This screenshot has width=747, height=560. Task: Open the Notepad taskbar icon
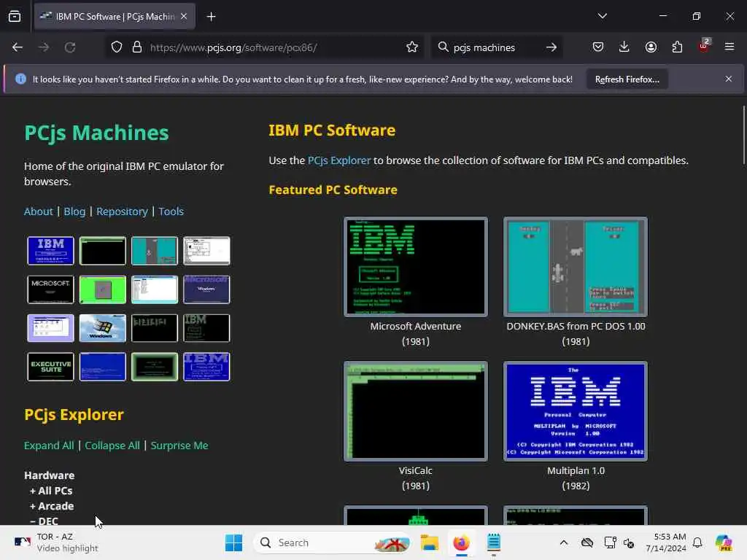click(494, 542)
